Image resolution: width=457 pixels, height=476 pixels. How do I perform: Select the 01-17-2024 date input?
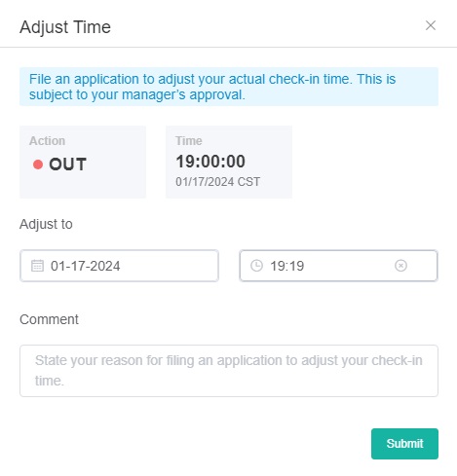(x=119, y=266)
